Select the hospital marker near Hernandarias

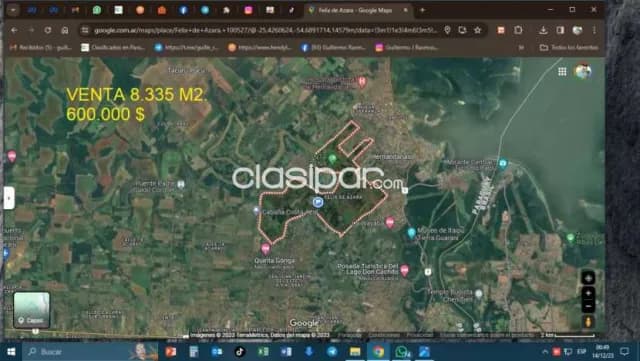pos(361,81)
